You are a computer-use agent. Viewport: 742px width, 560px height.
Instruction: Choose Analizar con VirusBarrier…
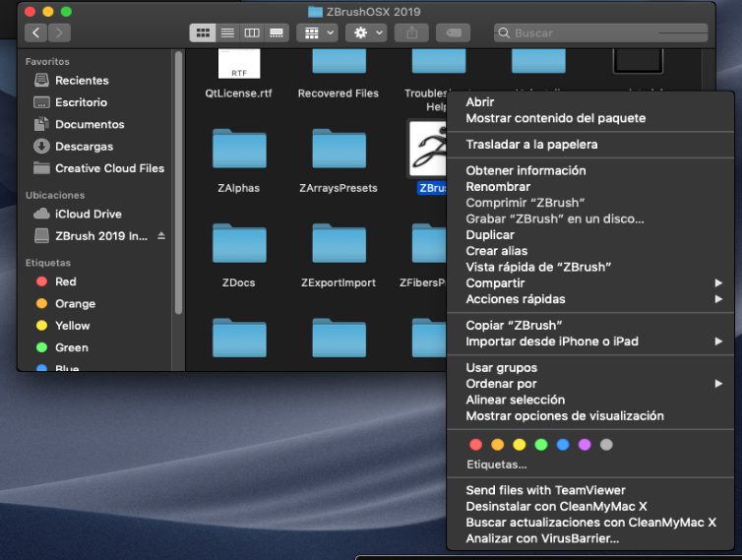pos(590,538)
